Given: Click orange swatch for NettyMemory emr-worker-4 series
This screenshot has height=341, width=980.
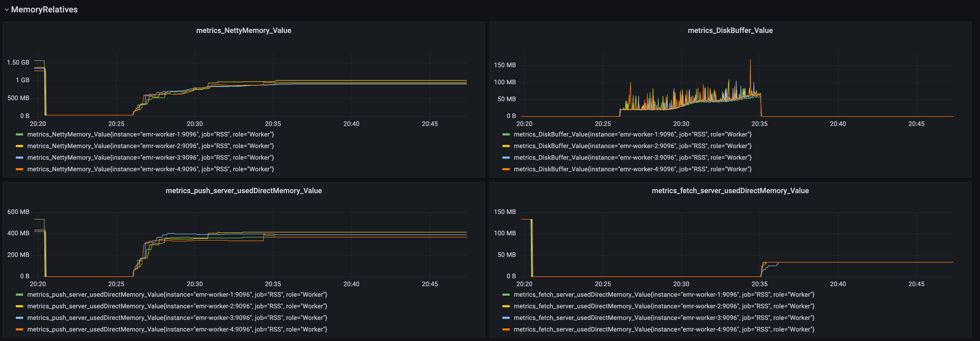Looking at the screenshot, I should point(19,169).
